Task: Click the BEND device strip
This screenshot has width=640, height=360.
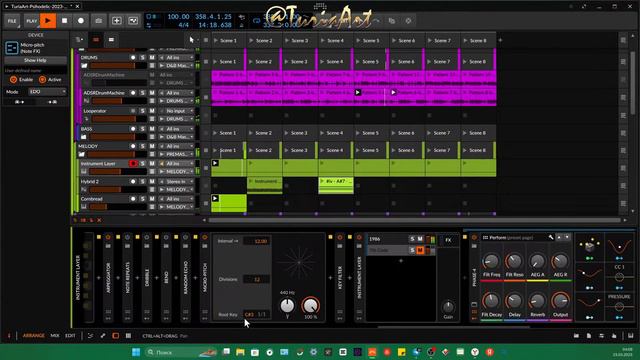Action: pyautogui.click(x=166, y=278)
